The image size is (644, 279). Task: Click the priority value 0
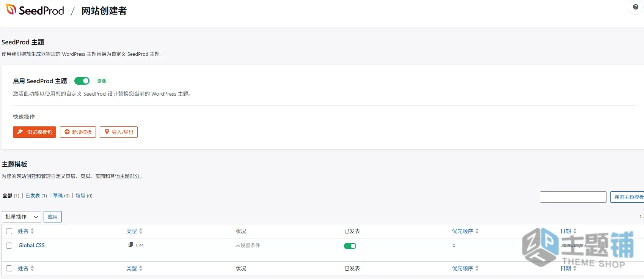[x=454, y=246]
